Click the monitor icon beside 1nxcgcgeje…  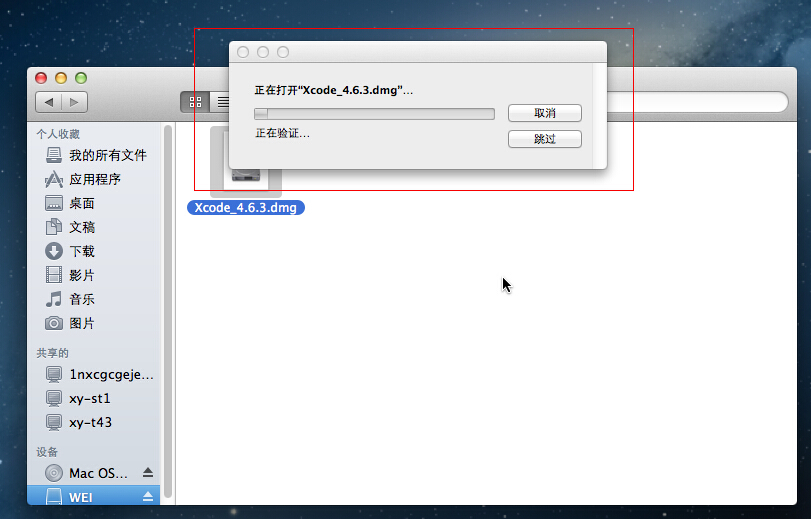coord(54,375)
